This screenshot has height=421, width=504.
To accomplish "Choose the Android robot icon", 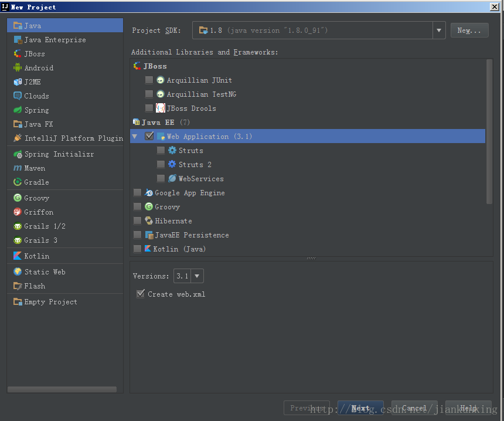I will point(18,68).
